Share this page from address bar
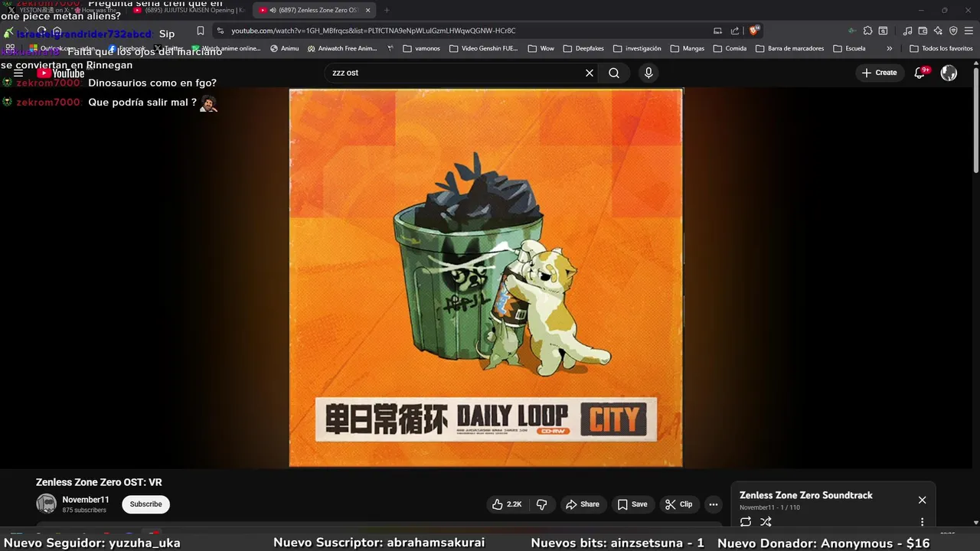The image size is (980, 551). click(735, 31)
